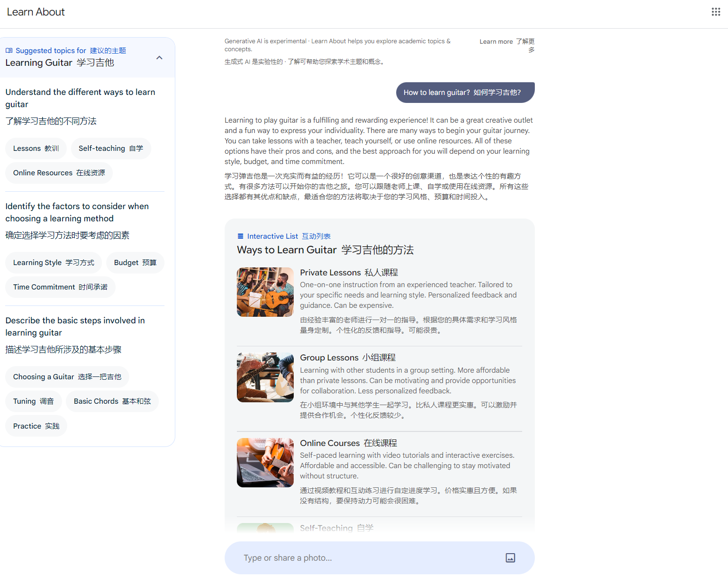Open the Google apps grid icon
Image resolution: width=728 pixels, height=579 pixels.
coord(716,12)
